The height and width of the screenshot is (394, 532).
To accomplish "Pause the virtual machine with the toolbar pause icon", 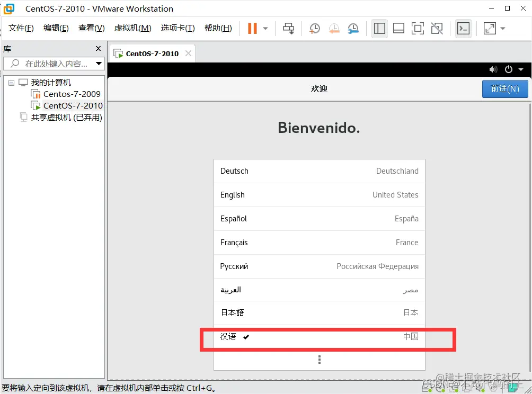I will (x=252, y=29).
